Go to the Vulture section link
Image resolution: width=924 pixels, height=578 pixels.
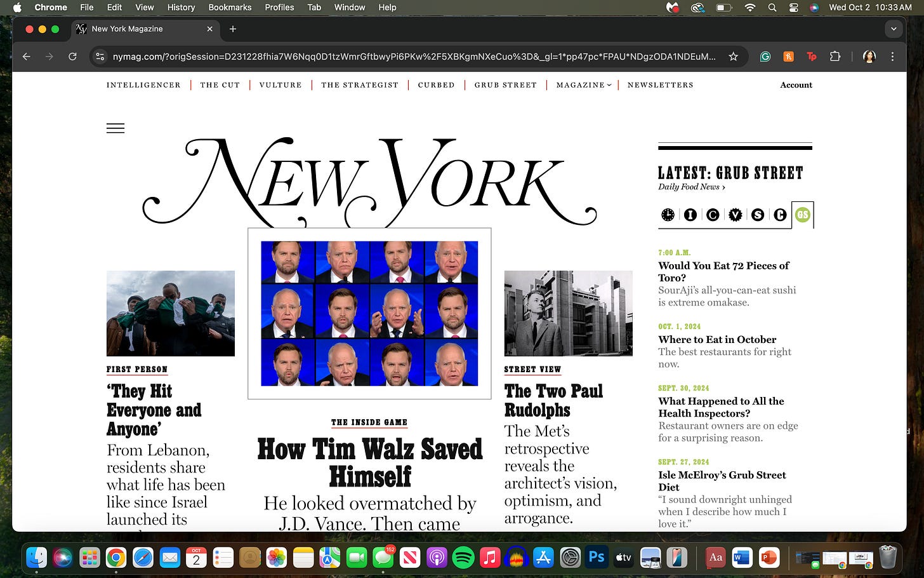pyautogui.click(x=280, y=85)
